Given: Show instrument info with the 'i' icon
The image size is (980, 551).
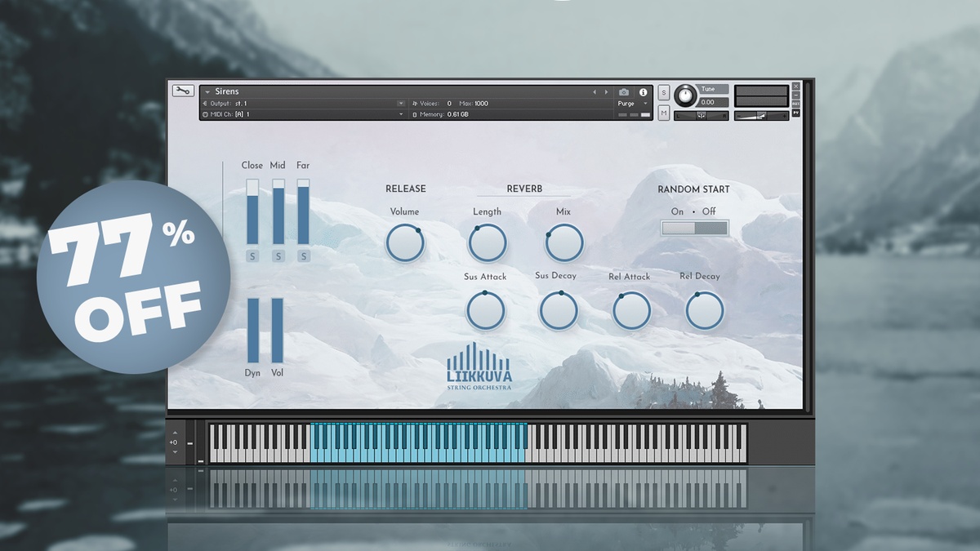Looking at the screenshot, I should (x=643, y=92).
